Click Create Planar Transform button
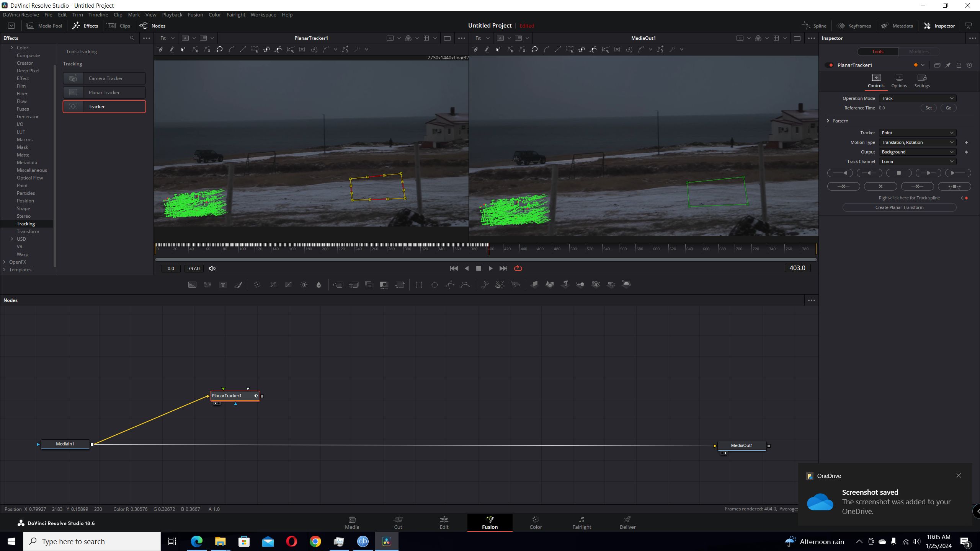980x551 pixels. pos(899,207)
